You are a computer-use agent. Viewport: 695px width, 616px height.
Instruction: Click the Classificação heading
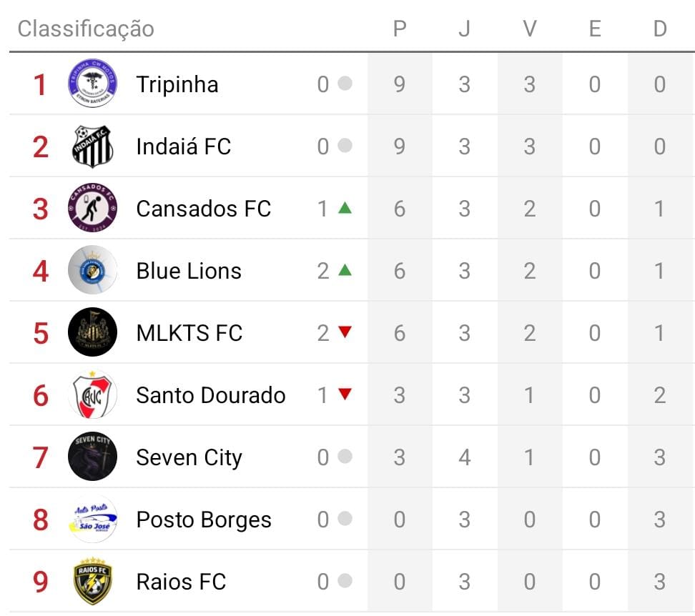pyautogui.click(x=86, y=29)
